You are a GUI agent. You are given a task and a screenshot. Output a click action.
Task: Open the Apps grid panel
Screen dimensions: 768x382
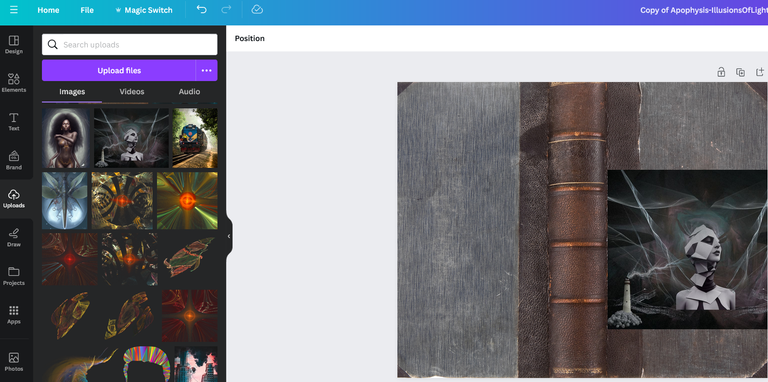point(14,315)
